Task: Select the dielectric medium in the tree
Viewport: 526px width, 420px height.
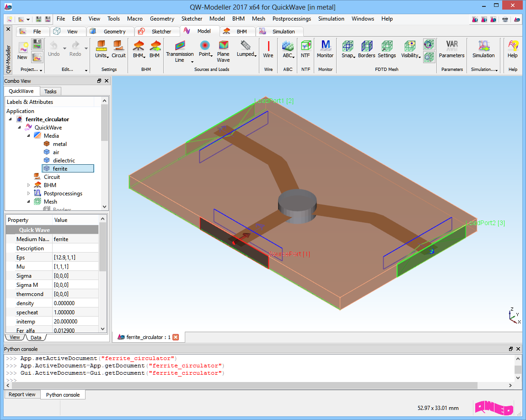Action: click(x=64, y=160)
